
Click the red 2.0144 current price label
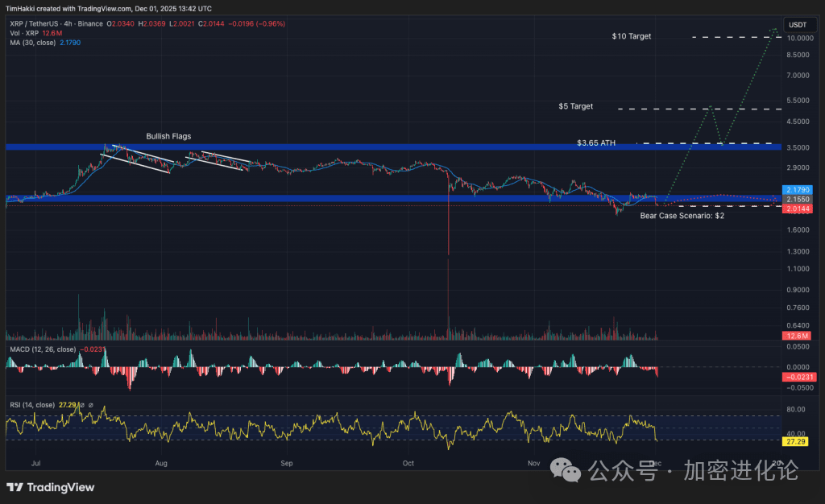pos(798,209)
